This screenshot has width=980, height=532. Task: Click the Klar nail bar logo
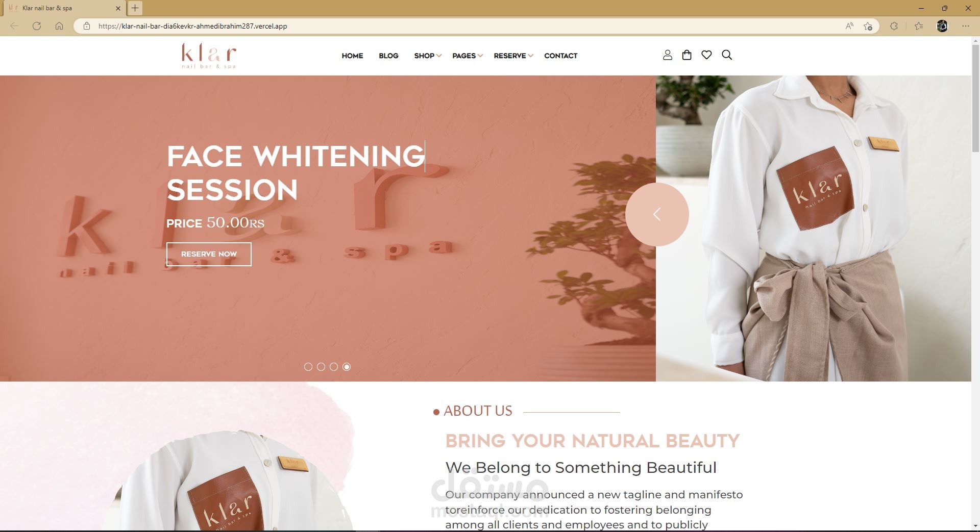click(x=209, y=56)
